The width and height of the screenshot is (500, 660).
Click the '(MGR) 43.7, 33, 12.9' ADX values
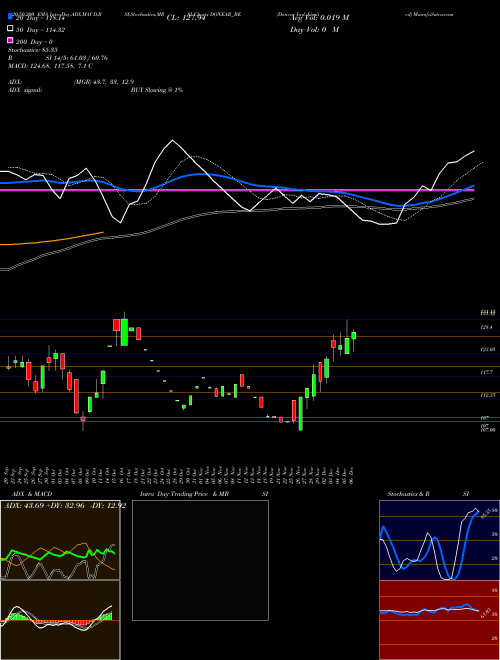pos(104,82)
